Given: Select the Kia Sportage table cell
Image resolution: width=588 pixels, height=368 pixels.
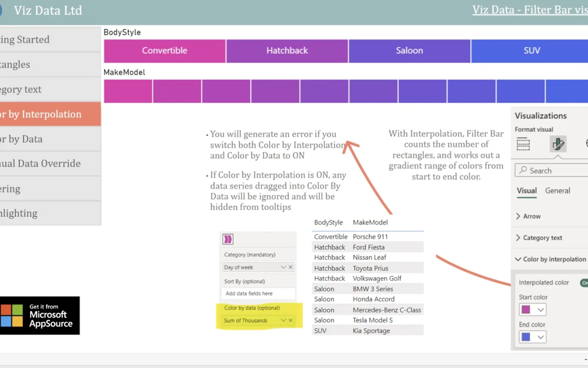Looking at the screenshot, I should point(371,330).
